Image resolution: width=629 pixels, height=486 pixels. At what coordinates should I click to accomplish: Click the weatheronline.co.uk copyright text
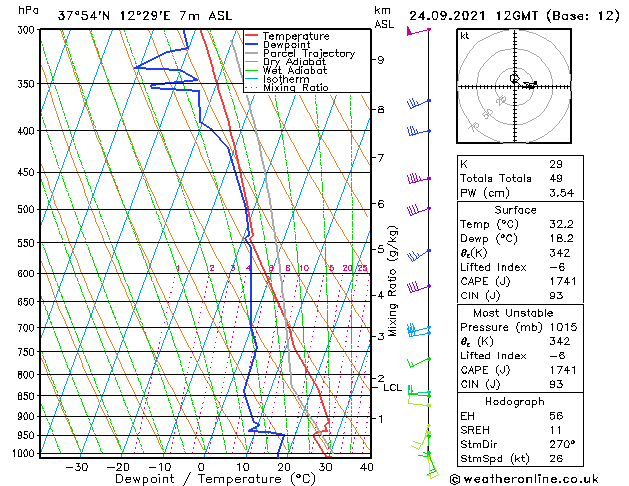524,479
